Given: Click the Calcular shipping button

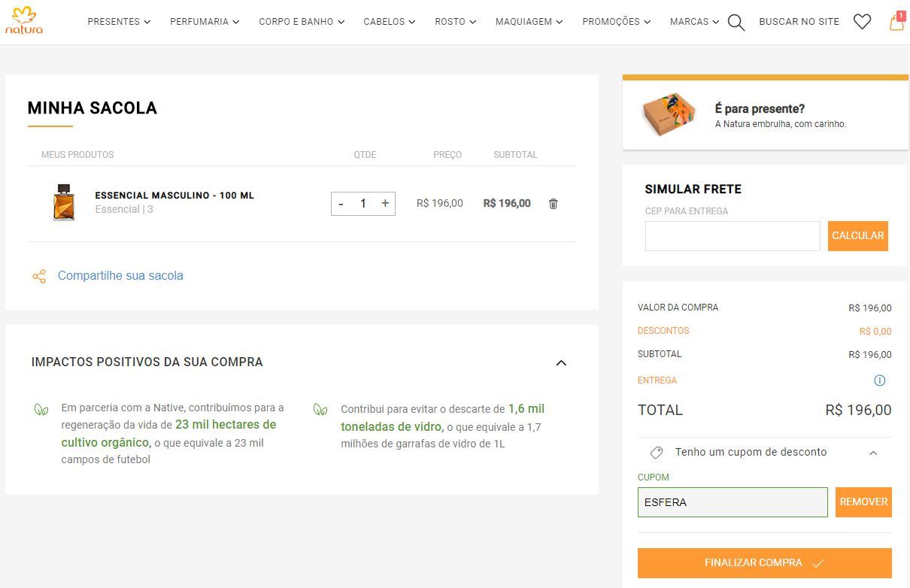Looking at the screenshot, I should coord(858,236).
